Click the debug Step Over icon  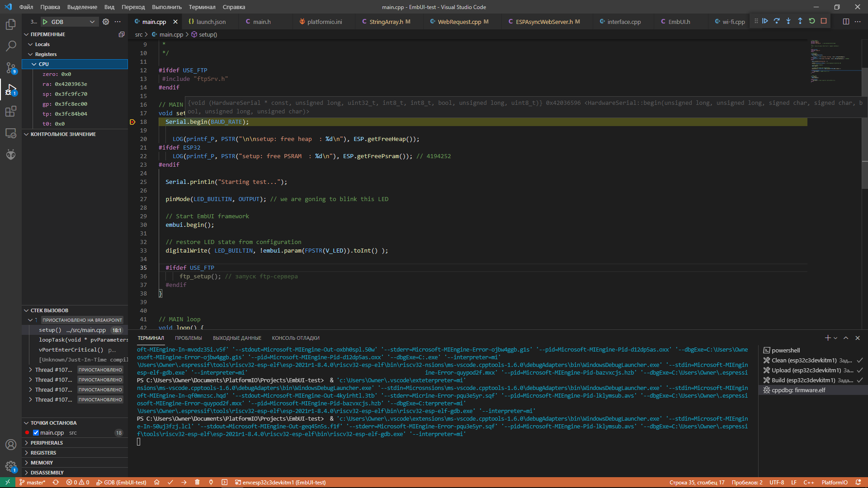coord(777,21)
